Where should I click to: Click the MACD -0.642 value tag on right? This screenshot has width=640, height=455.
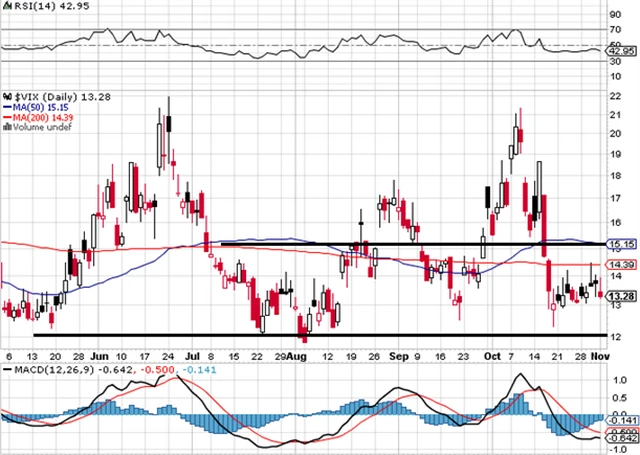click(622, 437)
